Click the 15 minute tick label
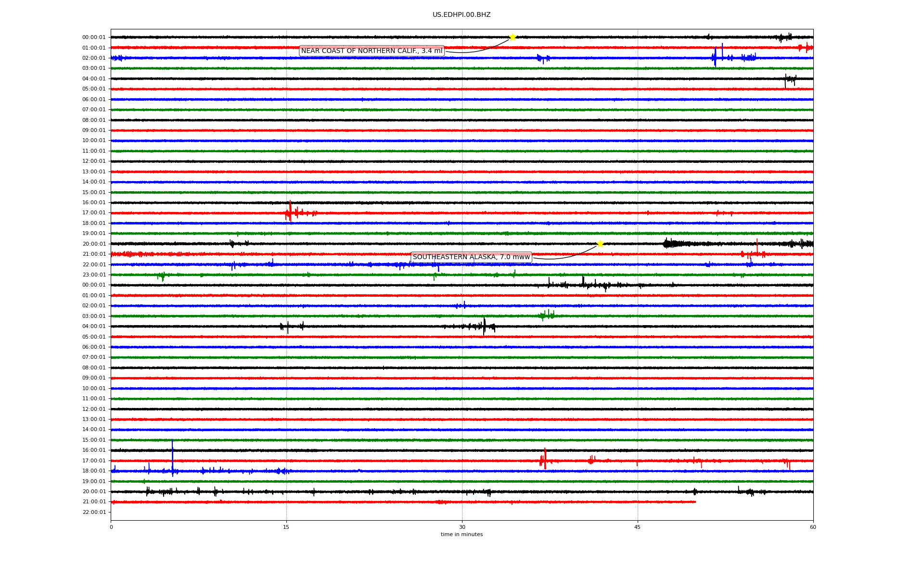The height and width of the screenshot is (578, 924). (286, 527)
